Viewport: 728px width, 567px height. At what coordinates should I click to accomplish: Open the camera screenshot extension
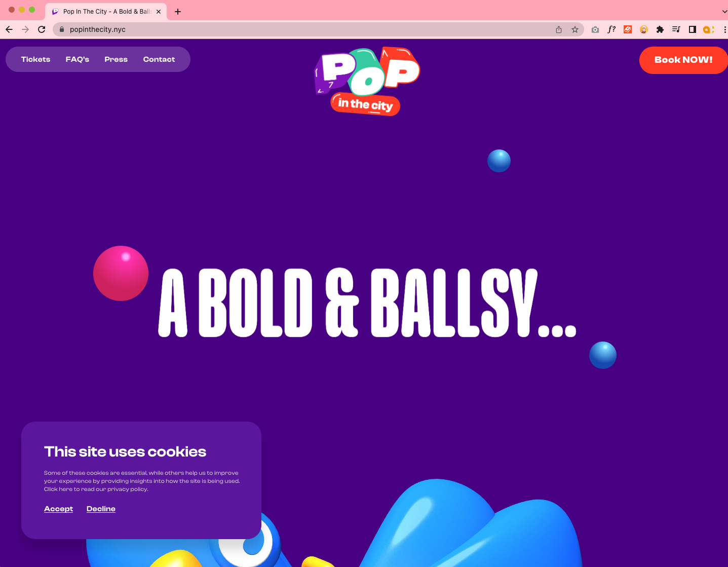(x=595, y=29)
